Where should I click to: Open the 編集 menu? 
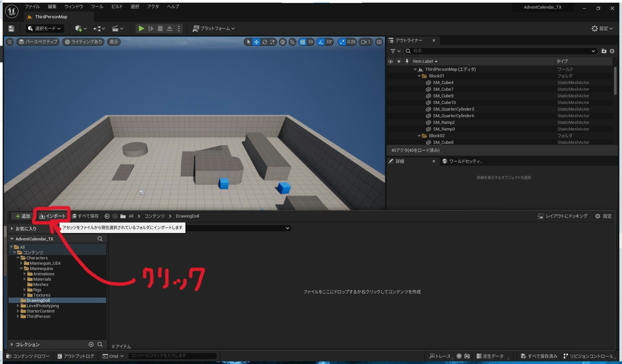[52, 7]
